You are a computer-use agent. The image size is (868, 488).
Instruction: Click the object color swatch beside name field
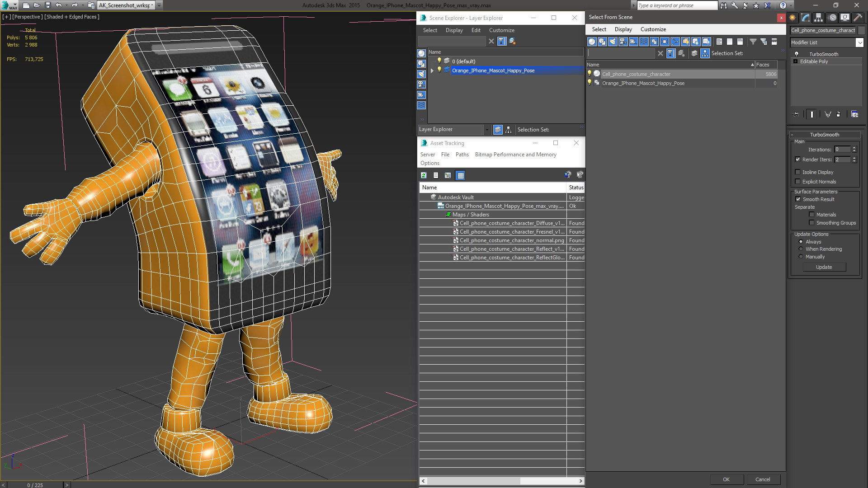point(861,30)
